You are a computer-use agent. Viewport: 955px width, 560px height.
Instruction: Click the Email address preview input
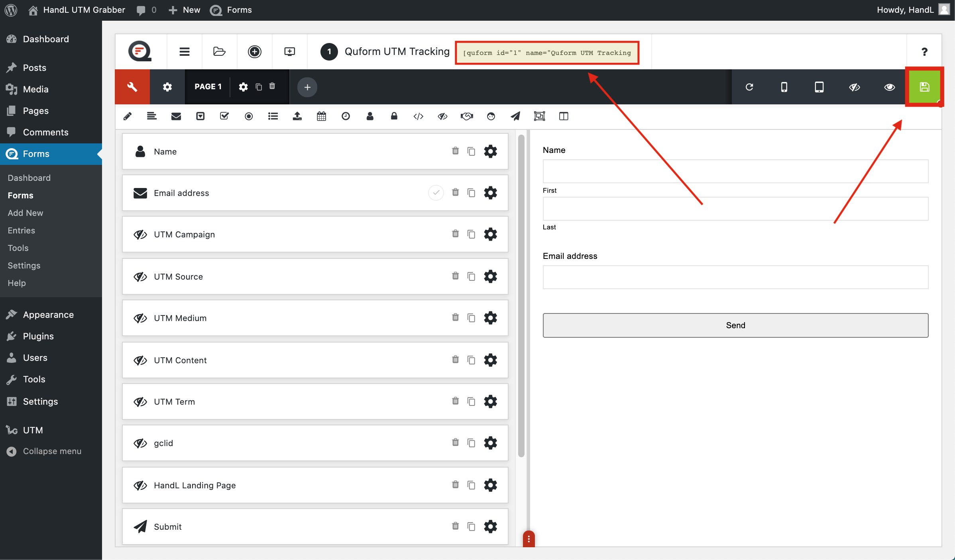(735, 277)
